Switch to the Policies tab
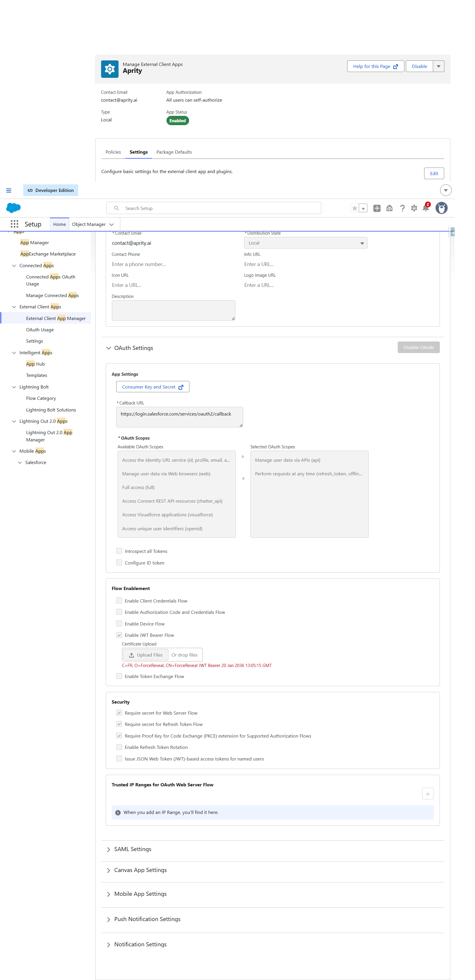Viewport: 475px width, 980px height. (113, 152)
